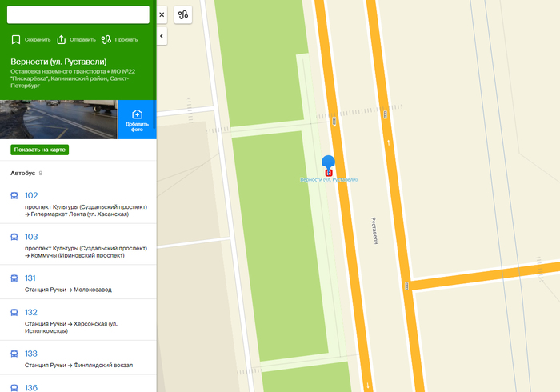Build a route with Проехать icon
Screen dimensions: 560x392
pos(106,39)
